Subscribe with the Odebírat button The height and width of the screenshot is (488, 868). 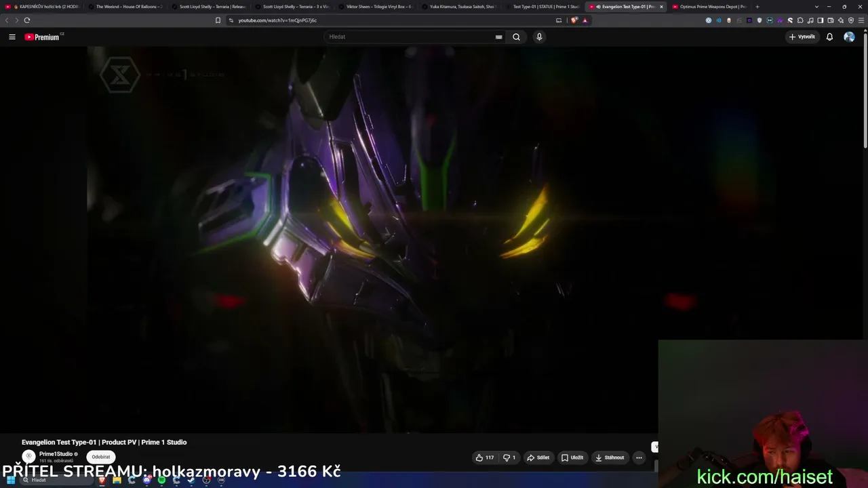pyautogui.click(x=101, y=457)
